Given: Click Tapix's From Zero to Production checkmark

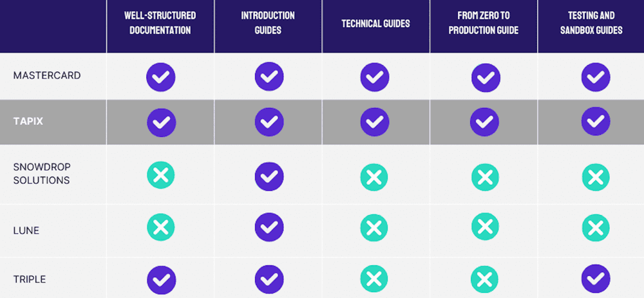Looking at the screenshot, I should [485, 121].
